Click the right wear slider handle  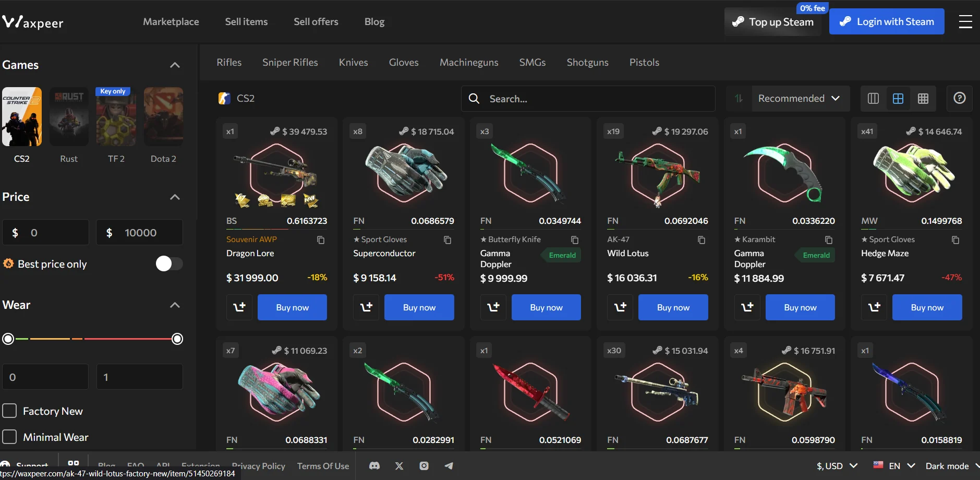(177, 339)
